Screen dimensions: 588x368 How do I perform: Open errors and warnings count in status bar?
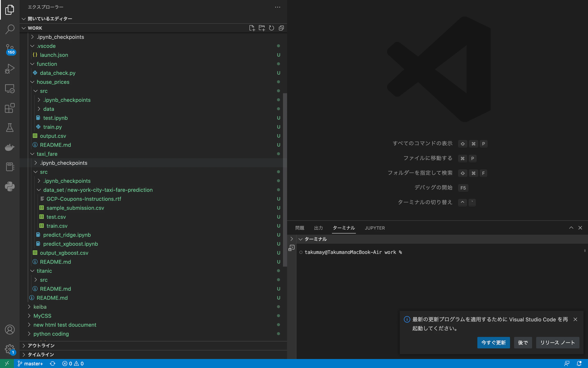point(73,363)
